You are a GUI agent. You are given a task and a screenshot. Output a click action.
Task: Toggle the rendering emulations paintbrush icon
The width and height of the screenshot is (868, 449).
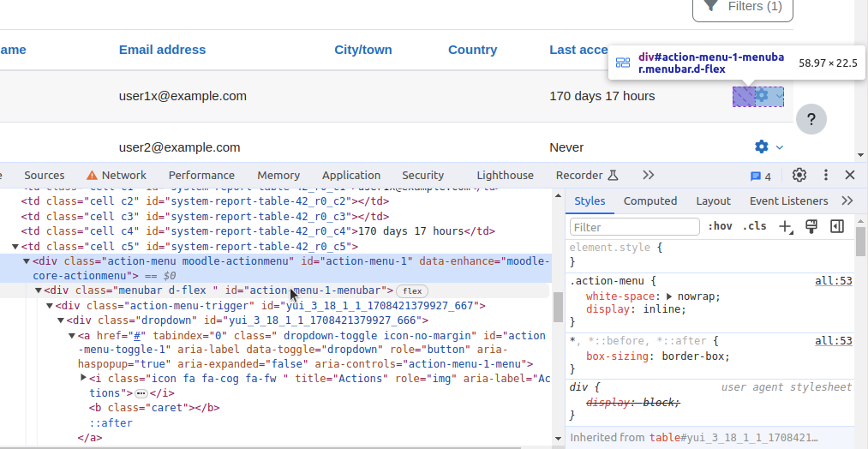tap(811, 226)
